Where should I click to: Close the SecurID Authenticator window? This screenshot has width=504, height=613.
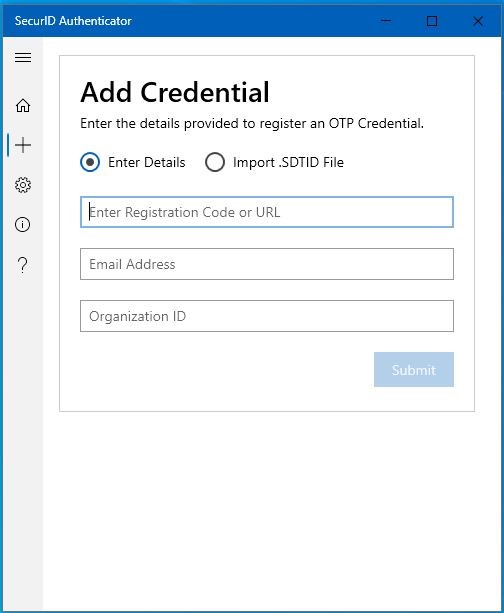(x=478, y=21)
